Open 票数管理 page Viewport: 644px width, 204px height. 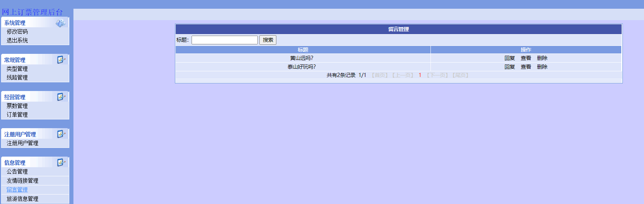17,106
